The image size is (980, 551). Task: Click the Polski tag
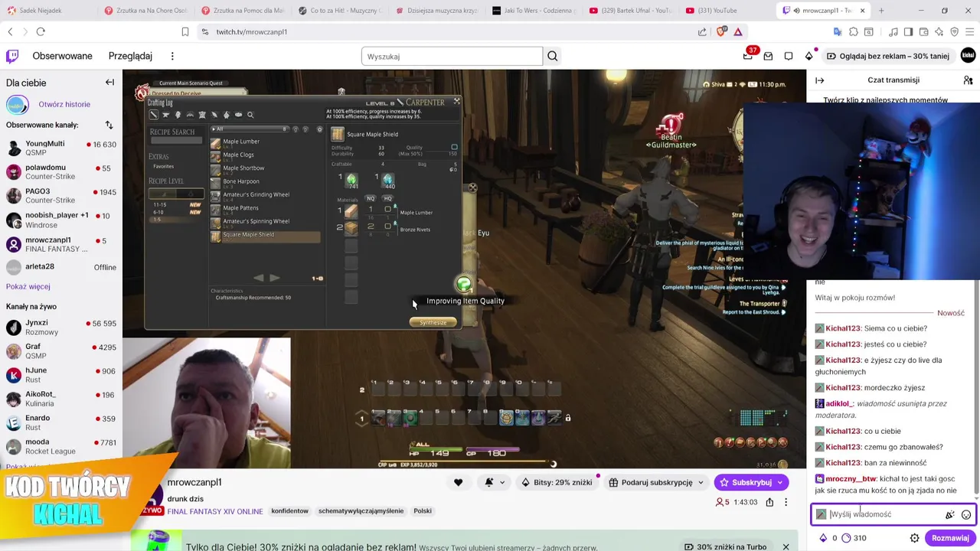[423, 511]
